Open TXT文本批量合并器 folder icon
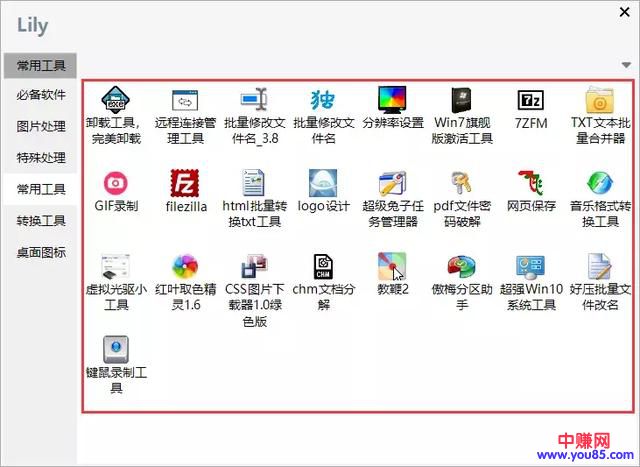640x467 pixels. click(x=600, y=100)
